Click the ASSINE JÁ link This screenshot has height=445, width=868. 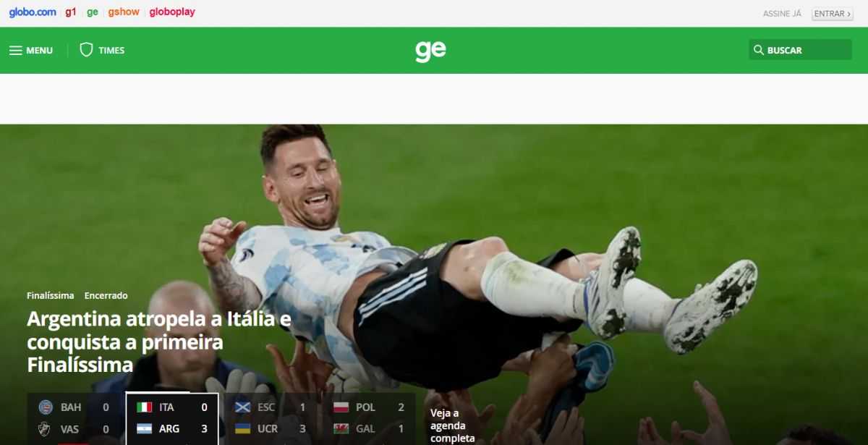click(783, 14)
